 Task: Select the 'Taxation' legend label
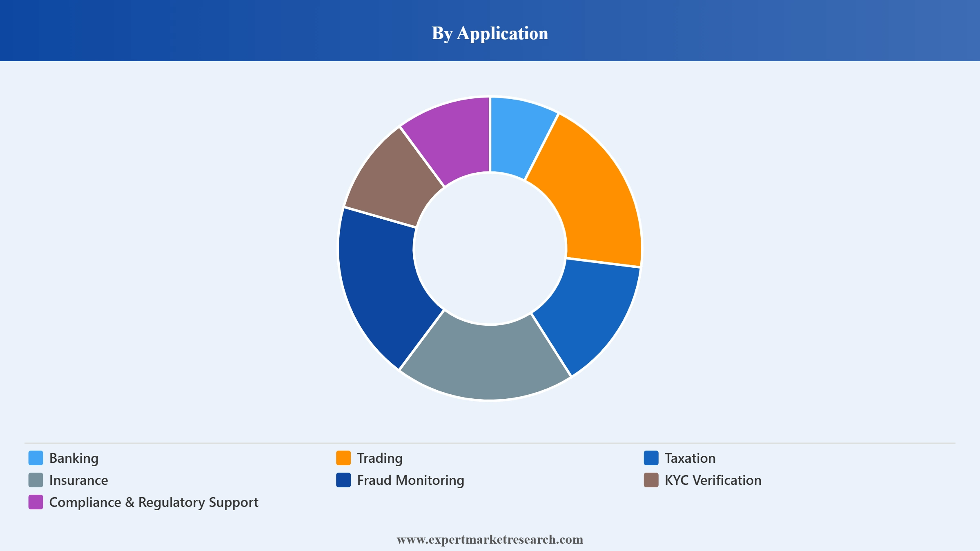[x=690, y=458]
